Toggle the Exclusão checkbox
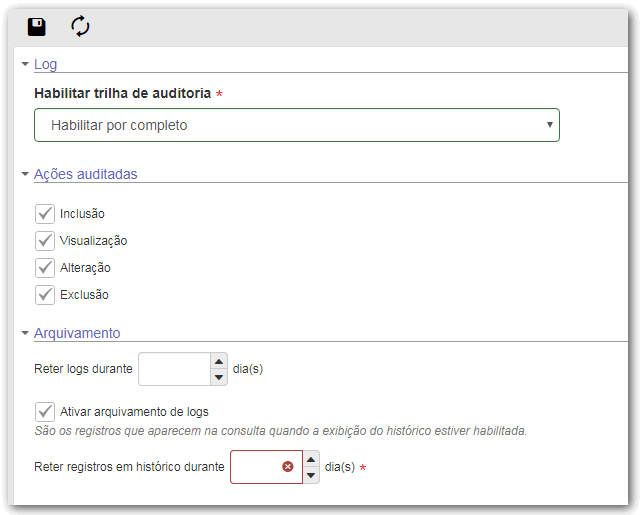Screen dimensions: 640x515 click(45, 295)
